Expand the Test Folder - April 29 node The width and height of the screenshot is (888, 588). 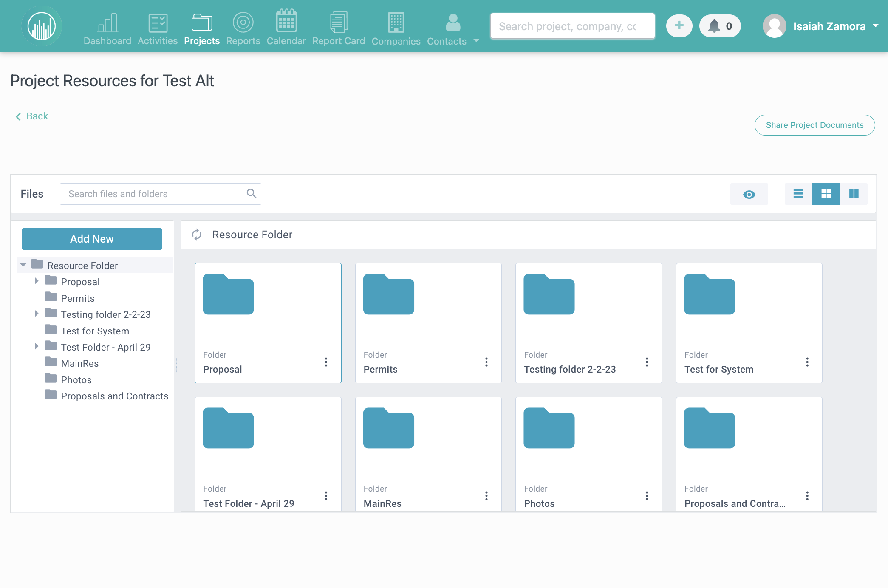[x=37, y=346]
